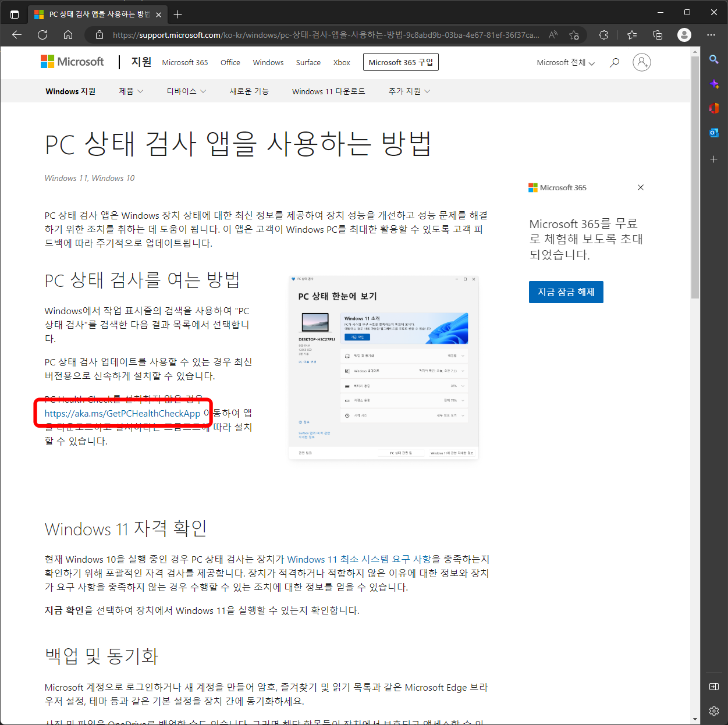728x725 pixels.
Task: Open the 디바이스 dropdown
Action: tap(186, 91)
